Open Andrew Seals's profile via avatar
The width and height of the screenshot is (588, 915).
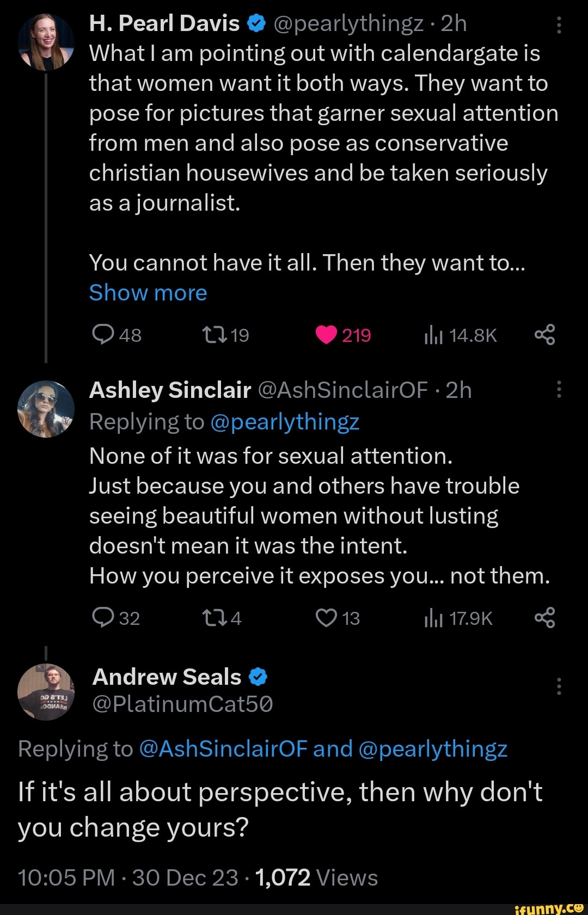click(x=46, y=692)
